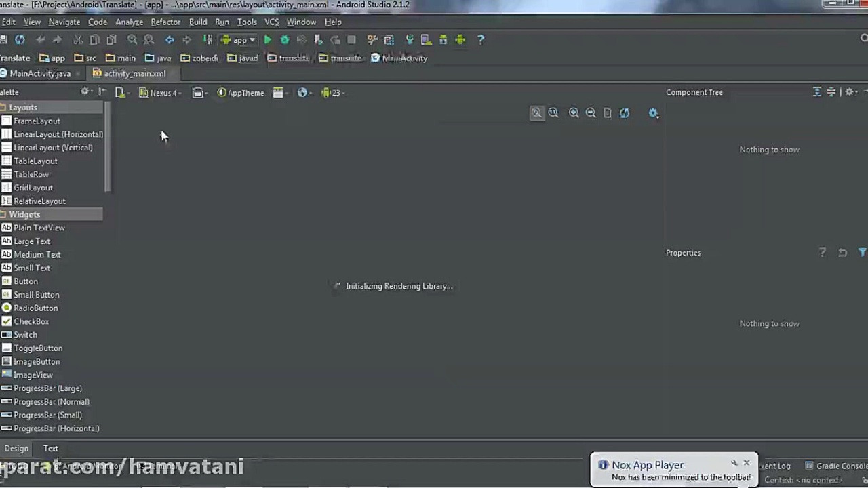Viewport: 868px width, 488px height.
Task: Dismiss the Nox App Player notification
Action: point(747,463)
